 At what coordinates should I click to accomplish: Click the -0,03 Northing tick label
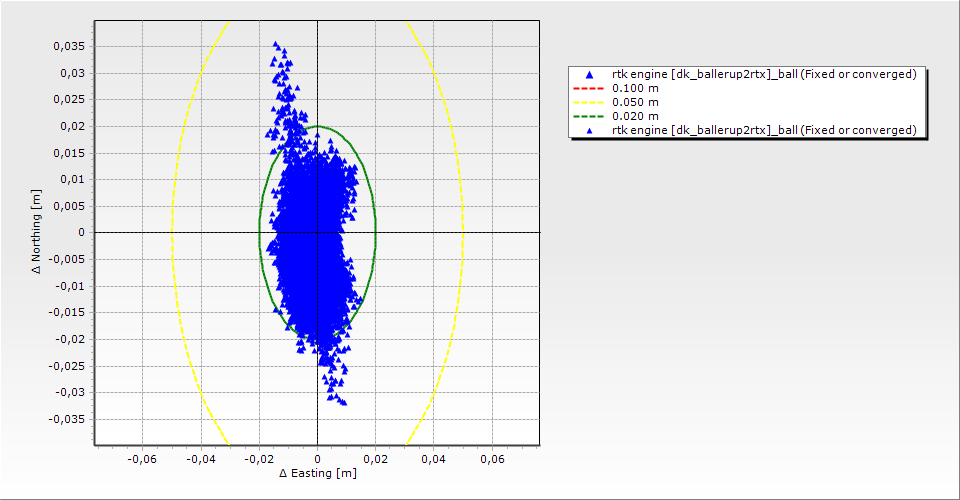(70, 392)
